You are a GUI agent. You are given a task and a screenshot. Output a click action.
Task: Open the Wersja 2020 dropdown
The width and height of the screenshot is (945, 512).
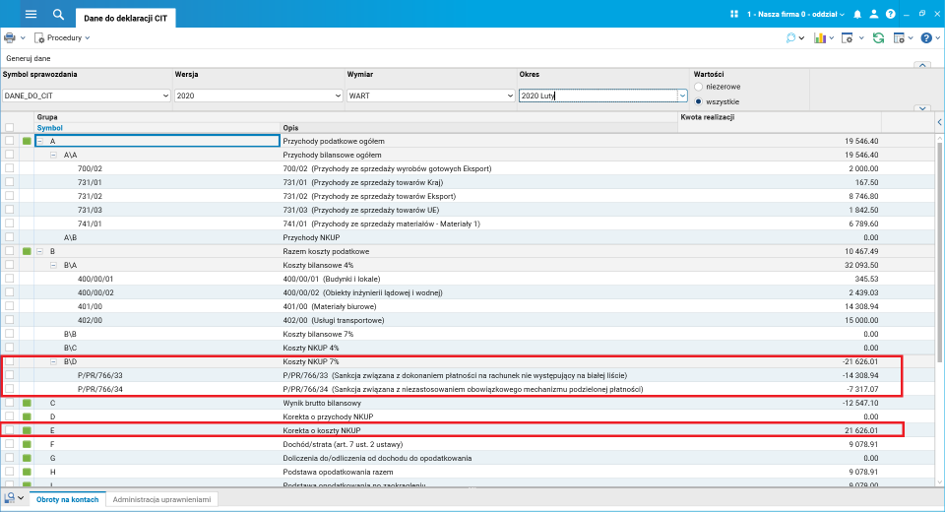pos(259,96)
